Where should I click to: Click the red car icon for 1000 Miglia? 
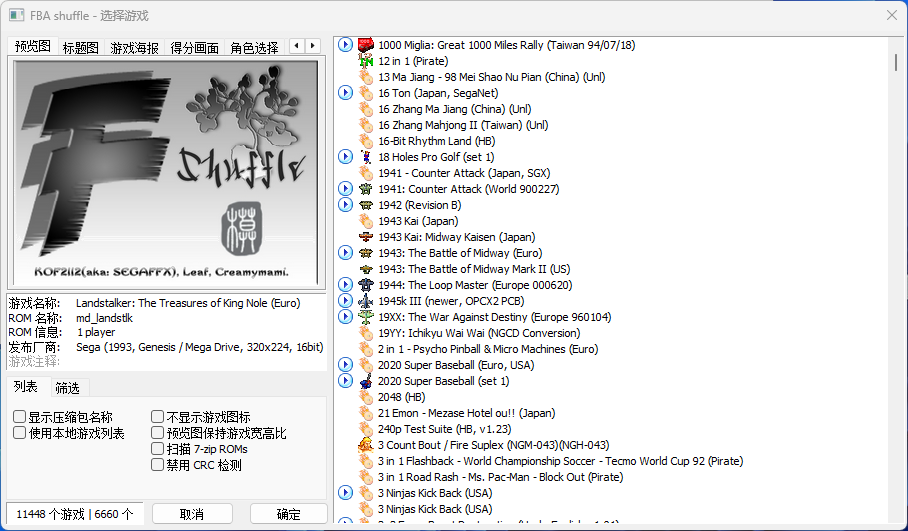(366, 45)
